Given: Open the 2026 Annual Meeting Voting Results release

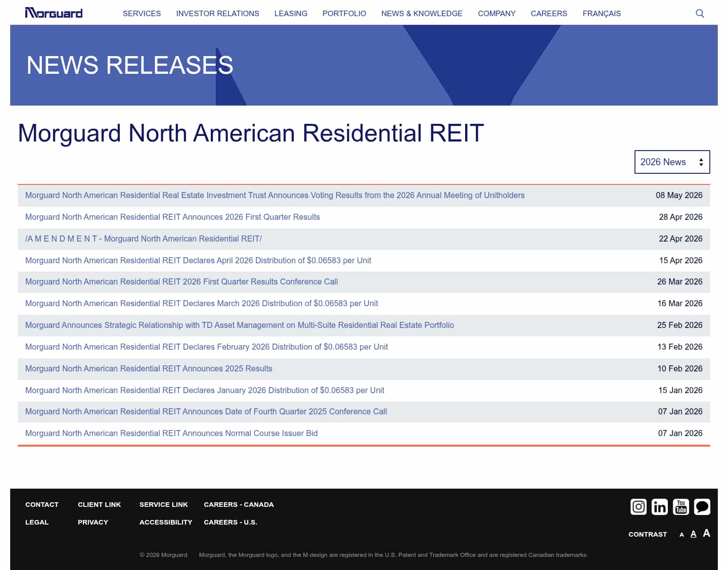Looking at the screenshot, I should coord(275,195).
